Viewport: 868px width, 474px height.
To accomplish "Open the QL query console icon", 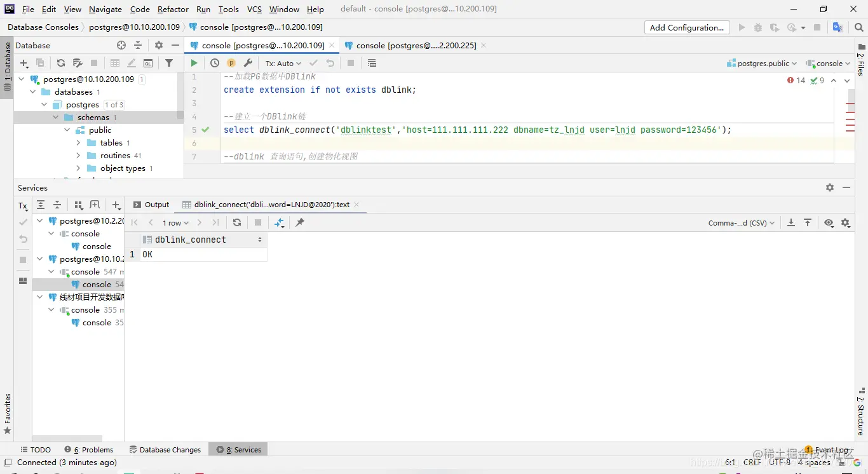I will 148,63.
